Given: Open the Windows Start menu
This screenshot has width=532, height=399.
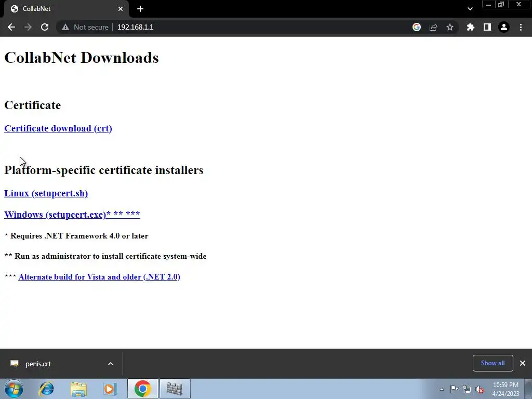Looking at the screenshot, I should click(x=14, y=389).
